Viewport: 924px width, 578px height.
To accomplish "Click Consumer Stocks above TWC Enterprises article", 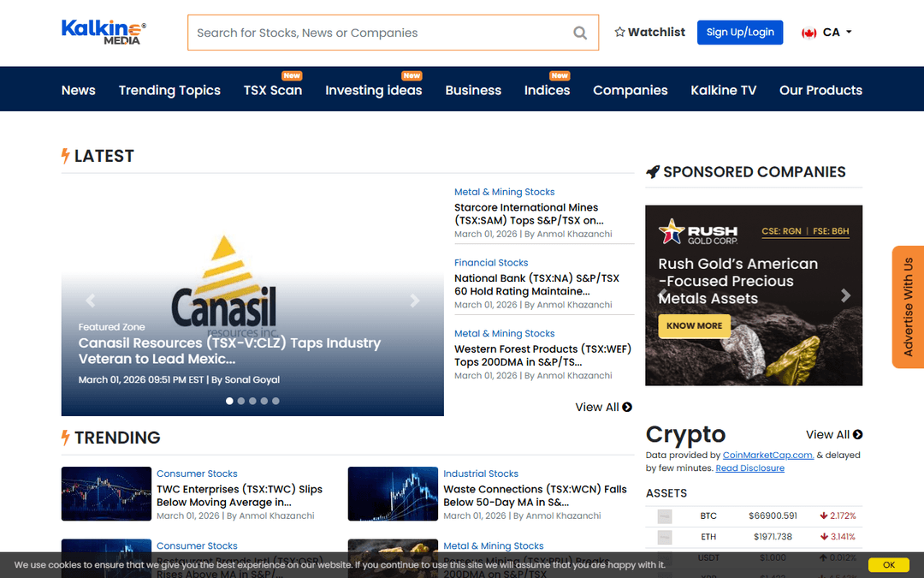I will 197,474.
